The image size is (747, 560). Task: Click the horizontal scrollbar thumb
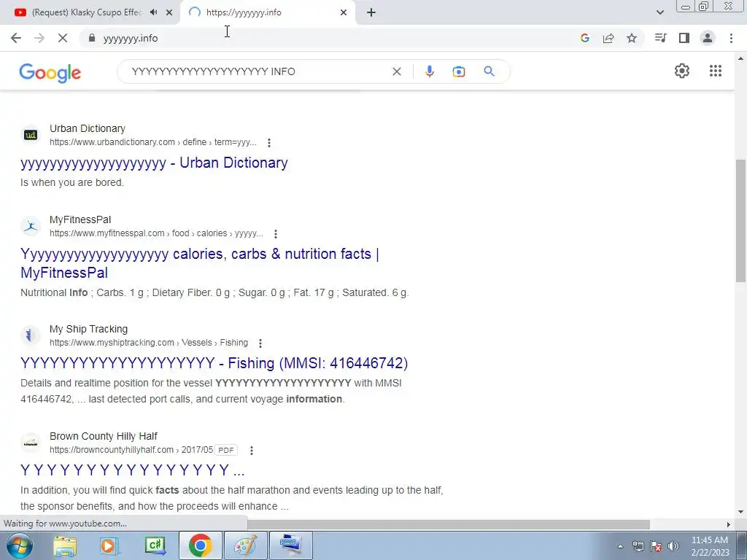[448, 524]
